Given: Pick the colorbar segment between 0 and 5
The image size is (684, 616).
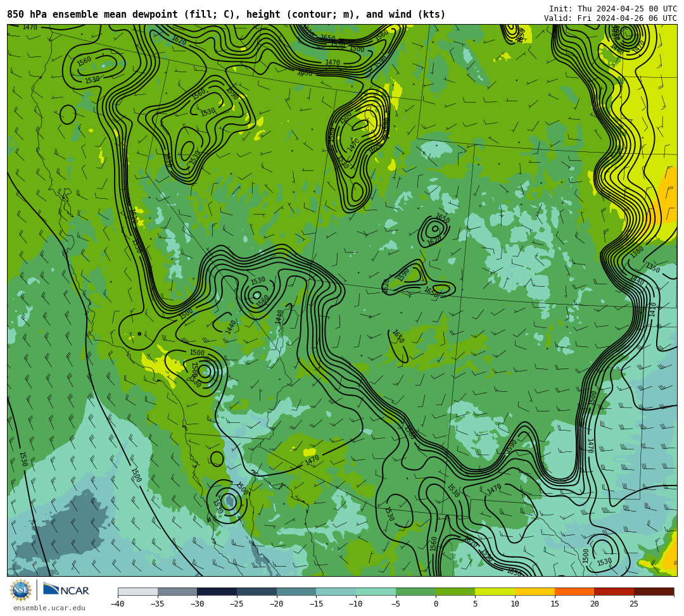Looking at the screenshot, I should (455, 591).
